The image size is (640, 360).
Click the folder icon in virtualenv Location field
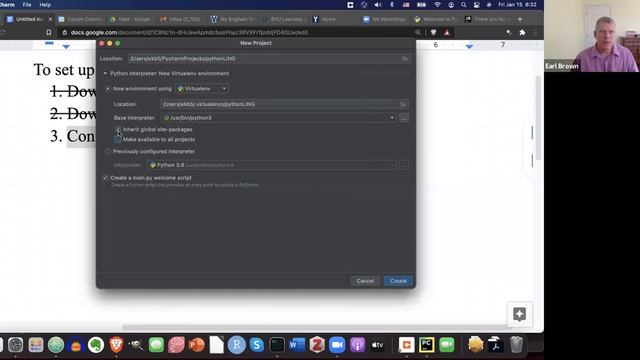403,104
